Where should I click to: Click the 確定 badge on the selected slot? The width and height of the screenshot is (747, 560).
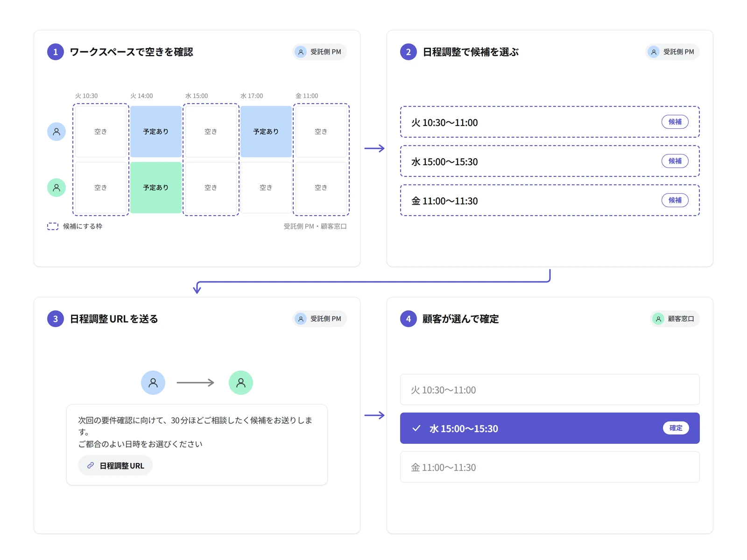pyautogui.click(x=676, y=428)
